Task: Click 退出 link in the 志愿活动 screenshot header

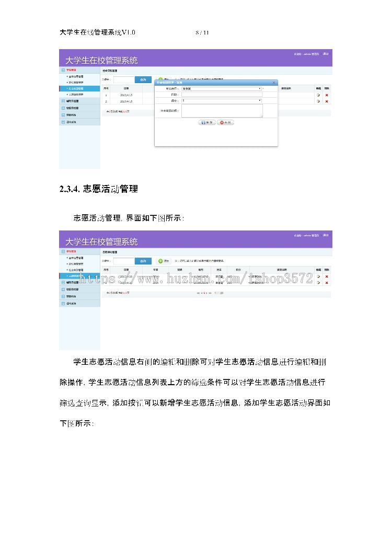Action: click(326, 235)
